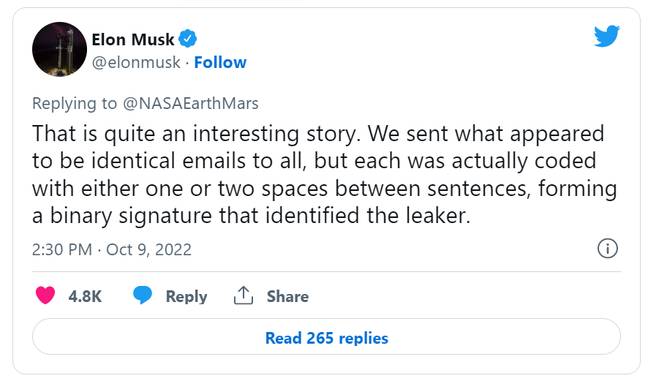
Task: Follow the @elonmusk account
Action: tap(220, 63)
